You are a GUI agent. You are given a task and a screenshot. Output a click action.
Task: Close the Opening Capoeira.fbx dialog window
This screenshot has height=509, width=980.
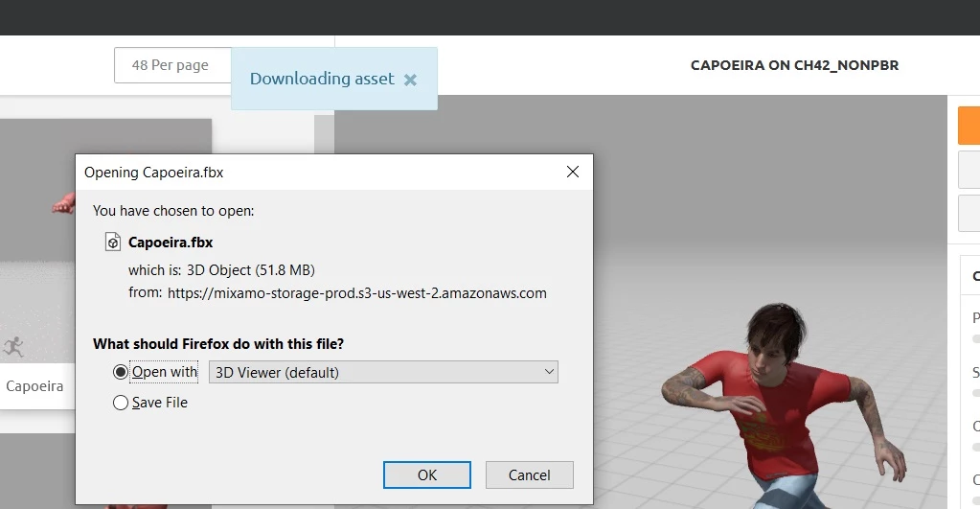pyautogui.click(x=573, y=172)
